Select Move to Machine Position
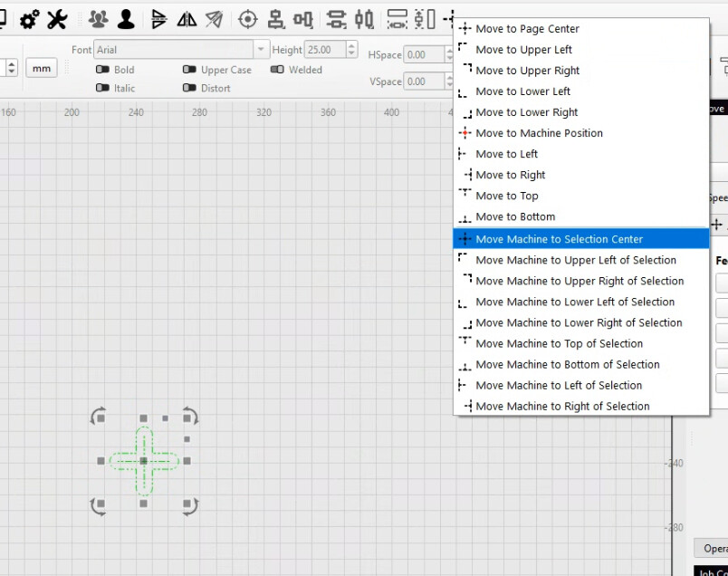 coord(539,133)
